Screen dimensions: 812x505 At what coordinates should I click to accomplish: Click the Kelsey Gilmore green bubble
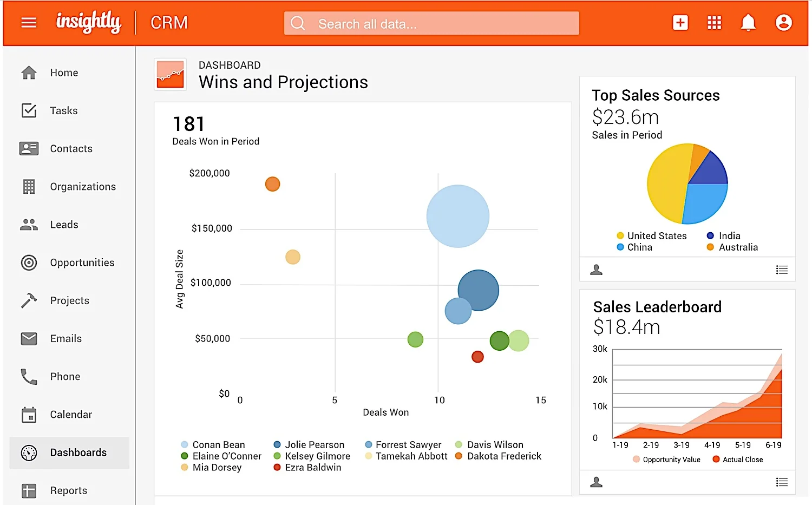click(x=415, y=339)
